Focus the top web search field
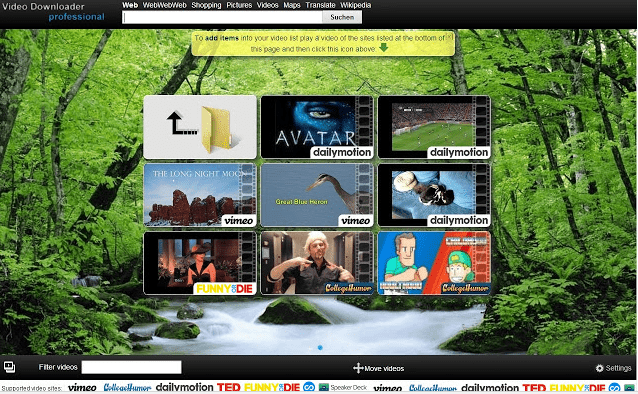Image resolution: width=638 pixels, height=394 pixels. (222, 17)
